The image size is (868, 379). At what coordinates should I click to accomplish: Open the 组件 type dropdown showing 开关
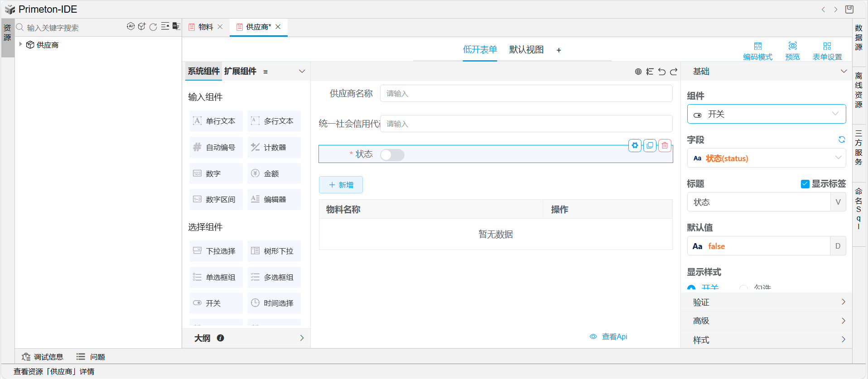[x=766, y=114]
